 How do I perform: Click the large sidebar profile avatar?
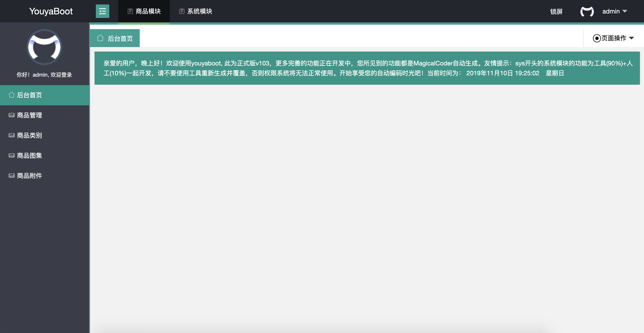point(44,47)
